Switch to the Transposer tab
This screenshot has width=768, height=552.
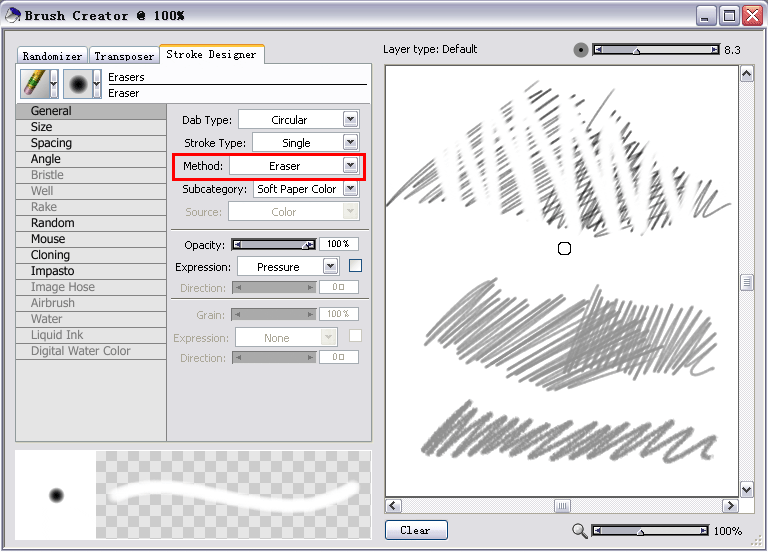[x=125, y=56]
